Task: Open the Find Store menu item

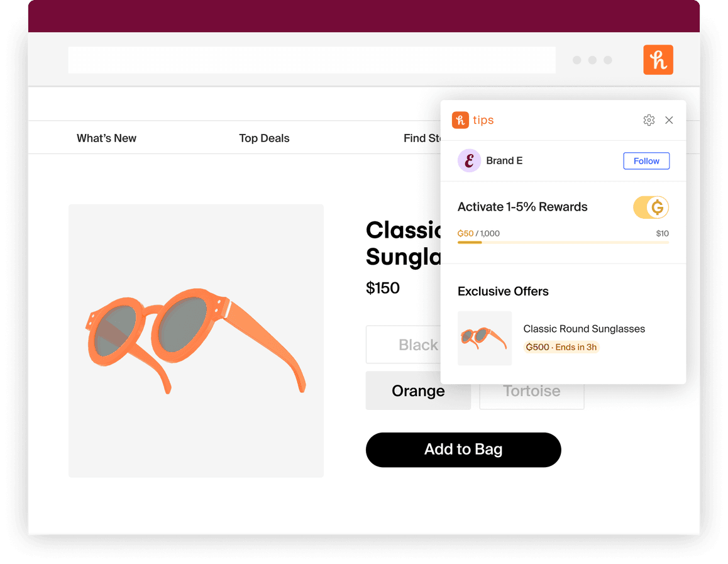Action: pos(422,138)
